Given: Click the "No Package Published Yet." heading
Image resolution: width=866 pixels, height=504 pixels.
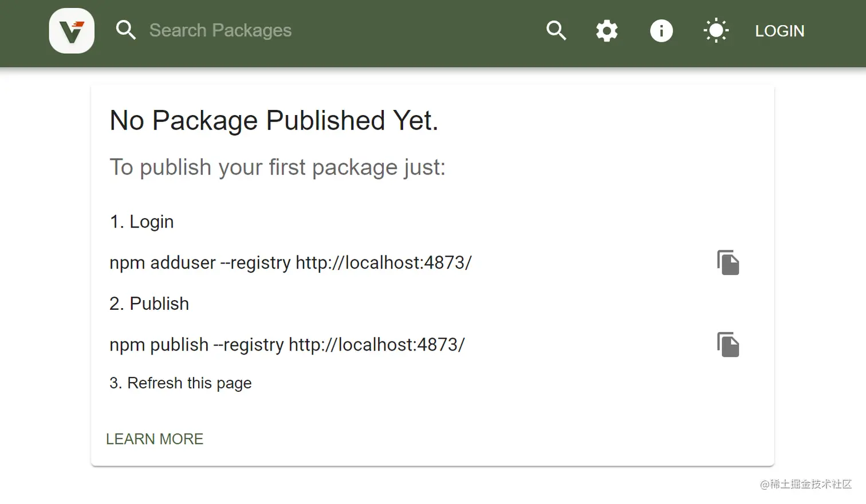Looking at the screenshot, I should coord(274,121).
